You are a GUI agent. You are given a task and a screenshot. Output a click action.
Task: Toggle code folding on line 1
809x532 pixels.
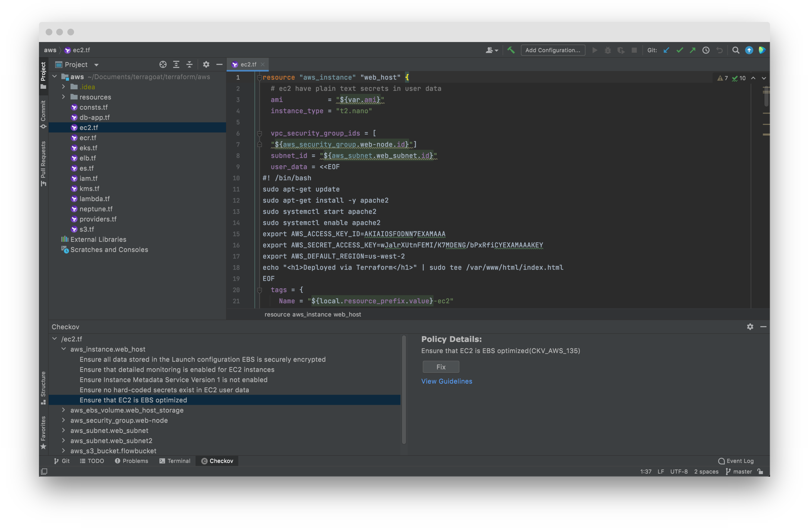tap(259, 78)
